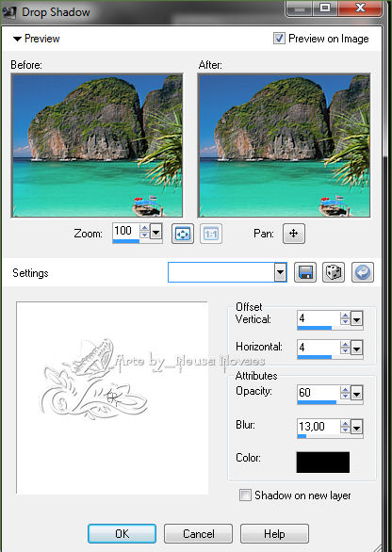392x552 pixels.
Task: Open the Help button
Action: [274, 534]
